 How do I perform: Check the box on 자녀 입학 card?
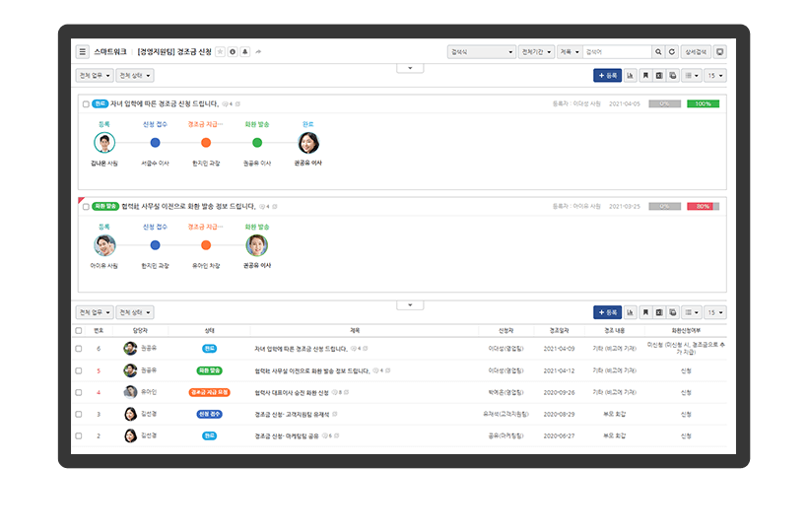[86, 103]
